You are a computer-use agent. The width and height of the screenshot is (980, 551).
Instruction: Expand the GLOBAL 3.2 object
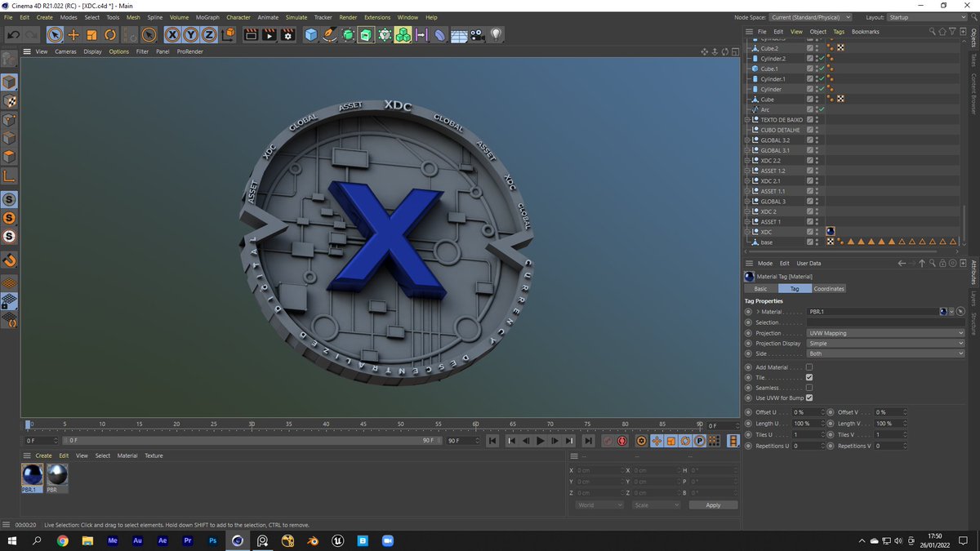pos(747,140)
